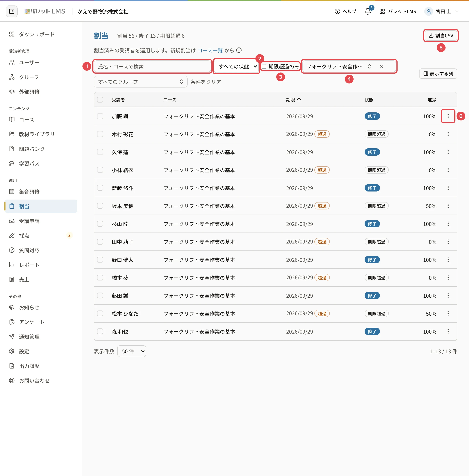469x476 pixels.
Task: Collapse the sidebar with the panel toggle icon
Action: tap(12, 11)
